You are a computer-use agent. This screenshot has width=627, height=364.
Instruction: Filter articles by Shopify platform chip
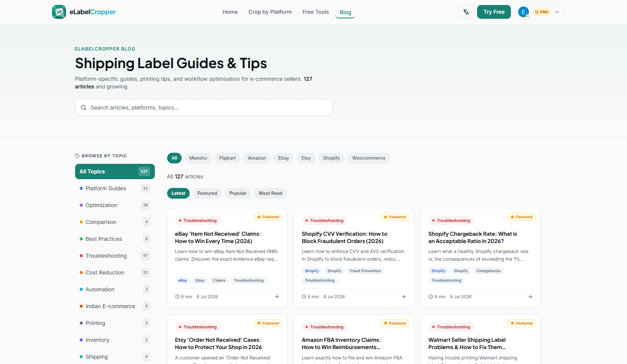coord(332,158)
